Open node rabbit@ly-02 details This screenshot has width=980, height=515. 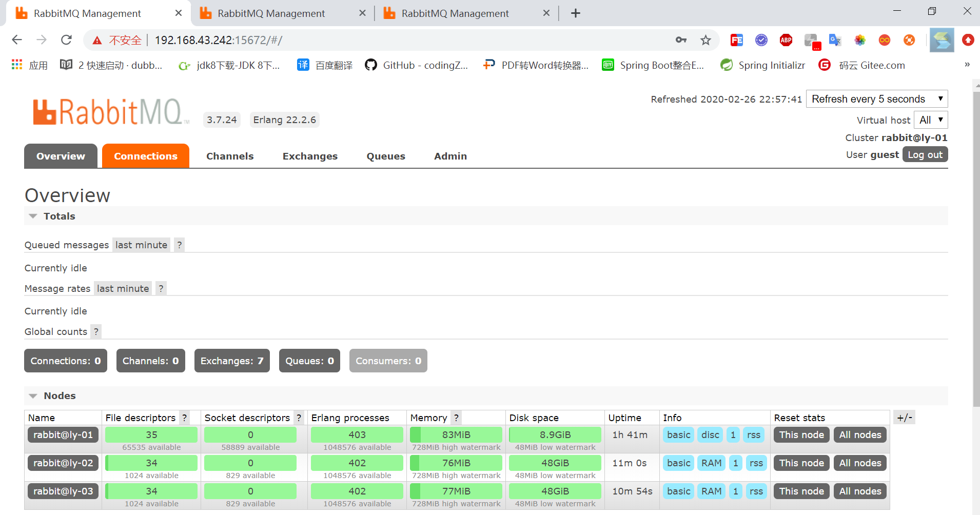coord(63,463)
